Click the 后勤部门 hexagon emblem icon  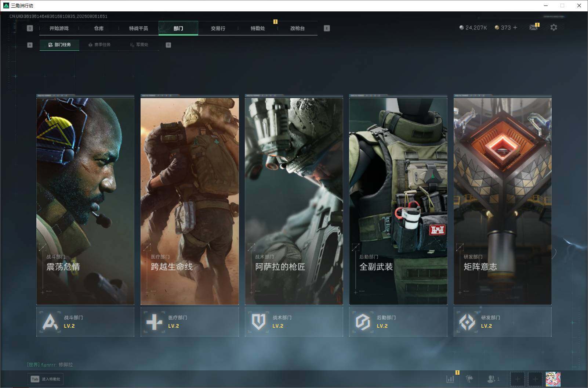pos(363,322)
